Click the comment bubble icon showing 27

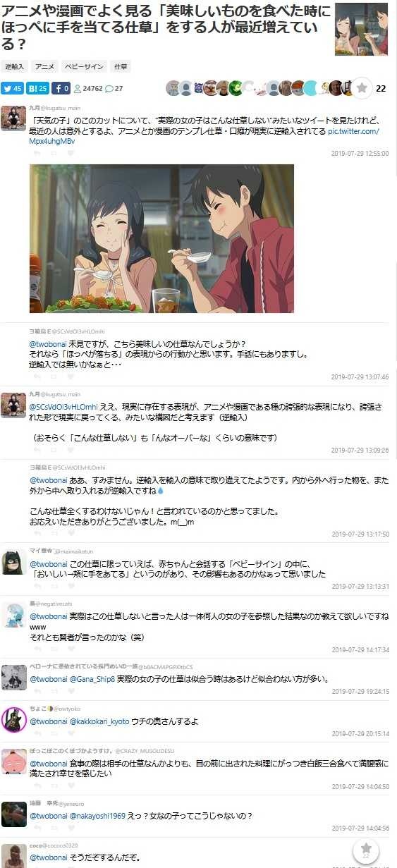[109, 89]
